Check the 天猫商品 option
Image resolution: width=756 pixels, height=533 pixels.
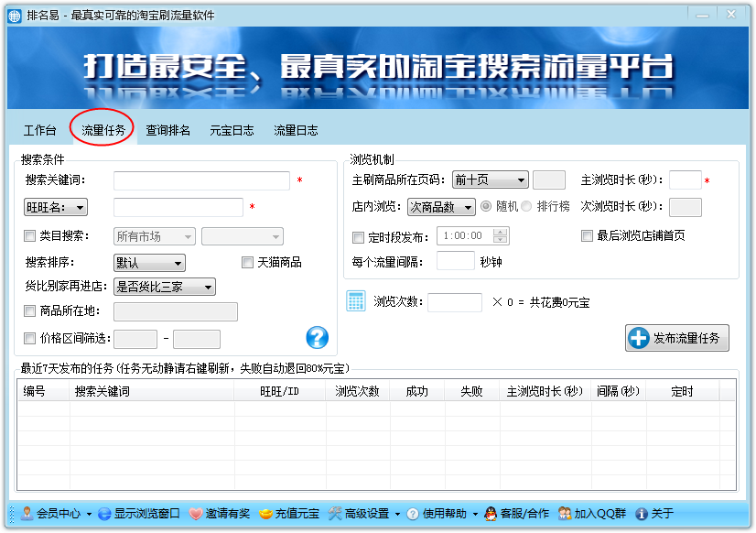pos(247,263)
